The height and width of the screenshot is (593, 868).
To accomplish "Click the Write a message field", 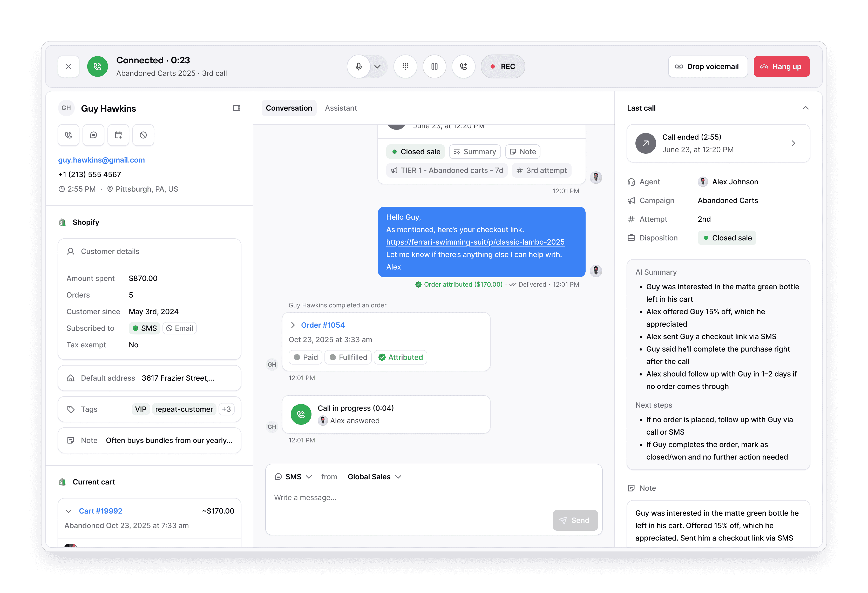I will point(374,497).
